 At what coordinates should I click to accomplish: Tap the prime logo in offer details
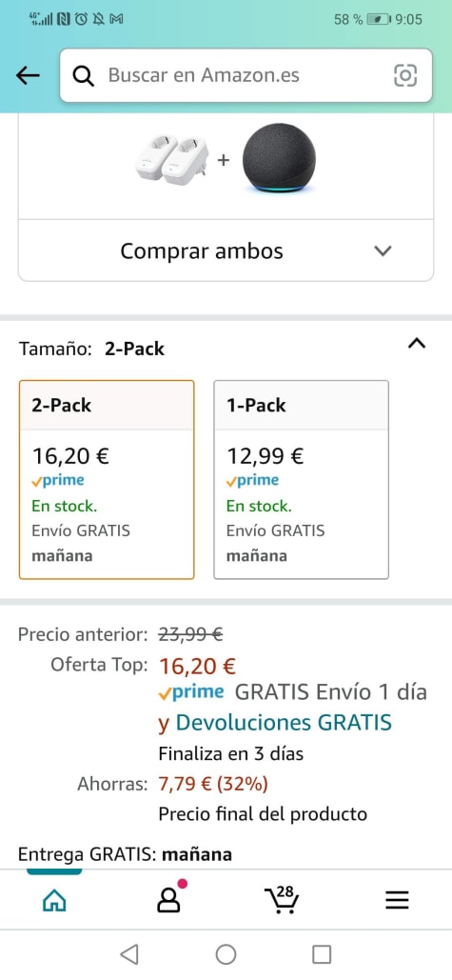[191, 691]
